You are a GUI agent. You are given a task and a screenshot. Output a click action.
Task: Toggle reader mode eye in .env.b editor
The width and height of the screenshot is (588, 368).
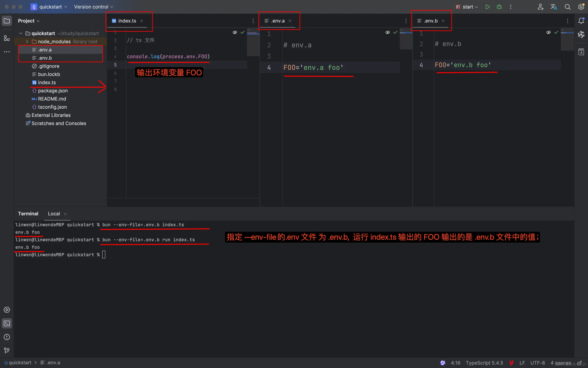coord(548,32)
